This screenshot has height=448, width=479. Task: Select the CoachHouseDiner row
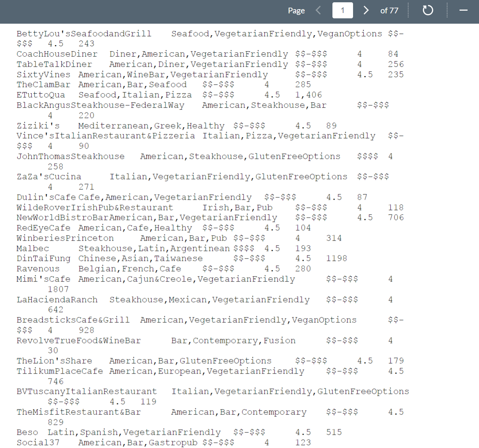57,54
